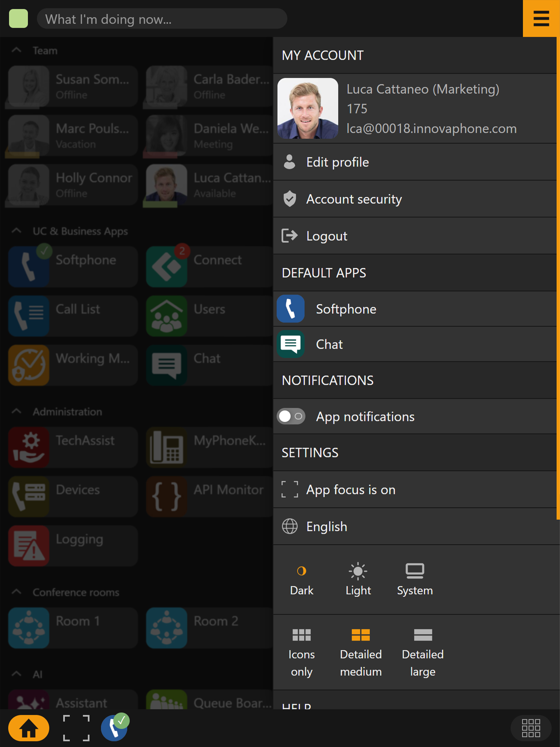Click the Luca Cattaneo (Marketing) name
Image resolution: width=560 pixels, height=747 pixels.
pyautogui.click(x=423, y=89)
